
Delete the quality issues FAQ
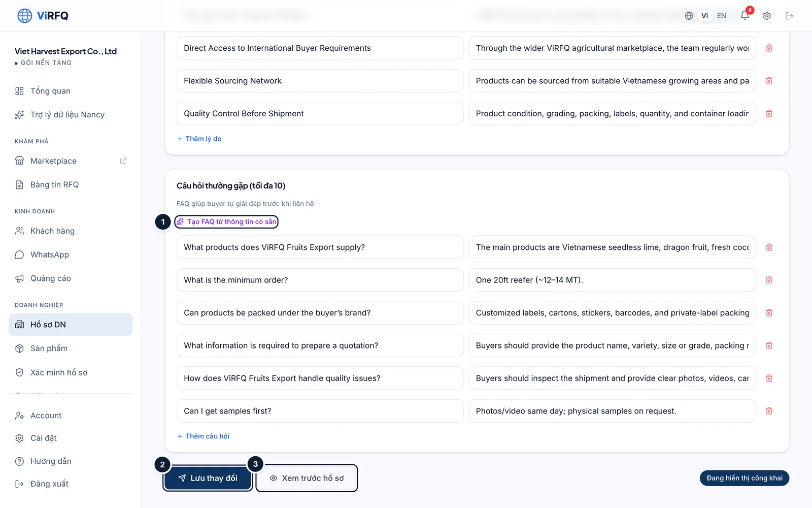point(769,378)
